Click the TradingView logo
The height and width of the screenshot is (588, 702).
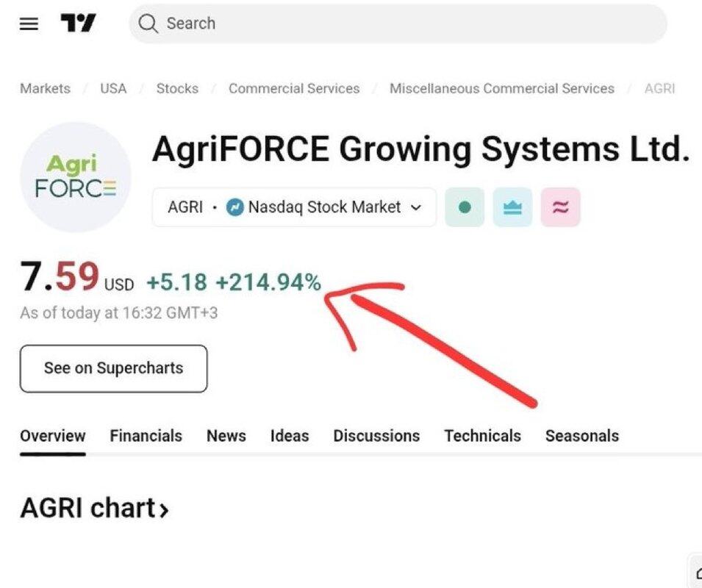pyautogui.click(x=79, y=23)
